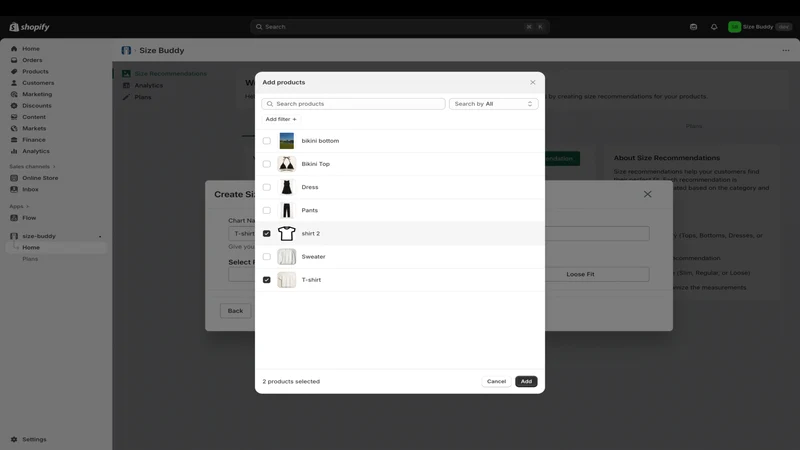The width and height of the screenshot is (800, 450).
Task: Open the size-buddy app icon
Action: [14, 236]
